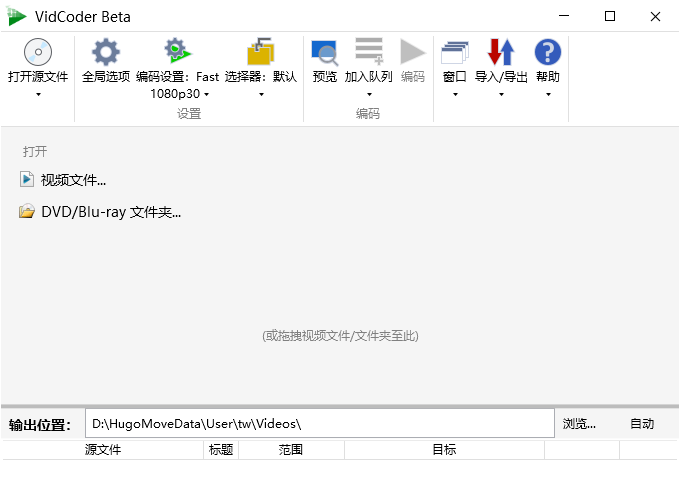
Task: Open 编码设置 gear-with-arrow icon
Action: coord(177,51)
